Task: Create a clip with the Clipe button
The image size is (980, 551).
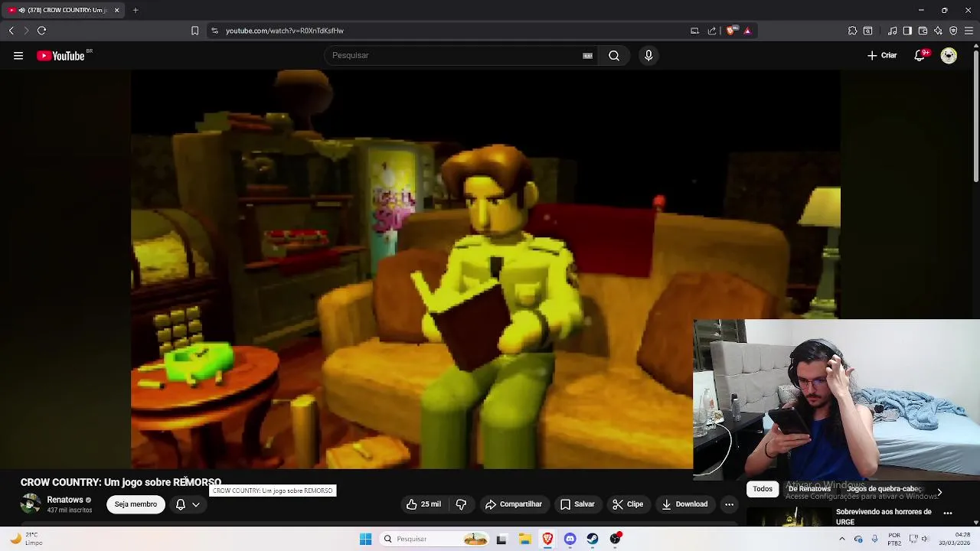Action: click(x=628, y=504)
